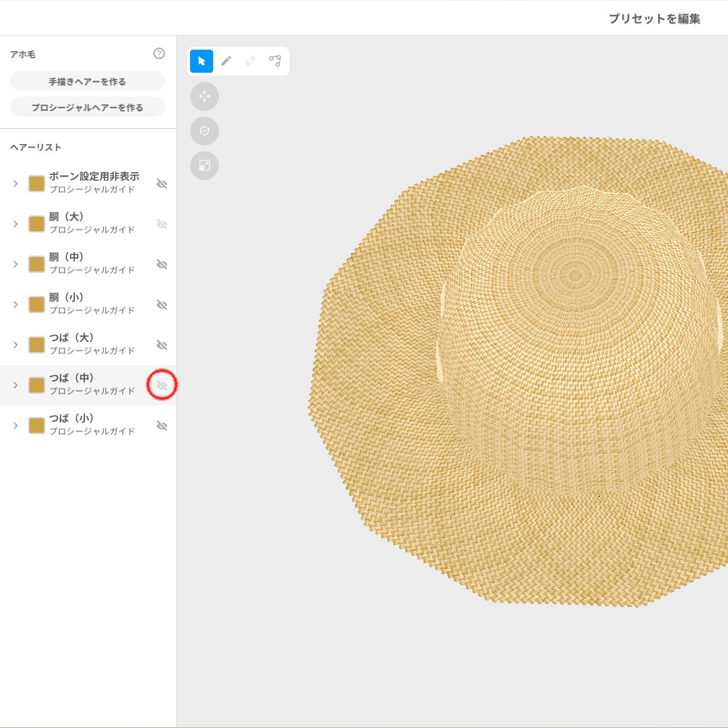Open the アホ毛 help icon
The image size is (728, 728).
159,54
